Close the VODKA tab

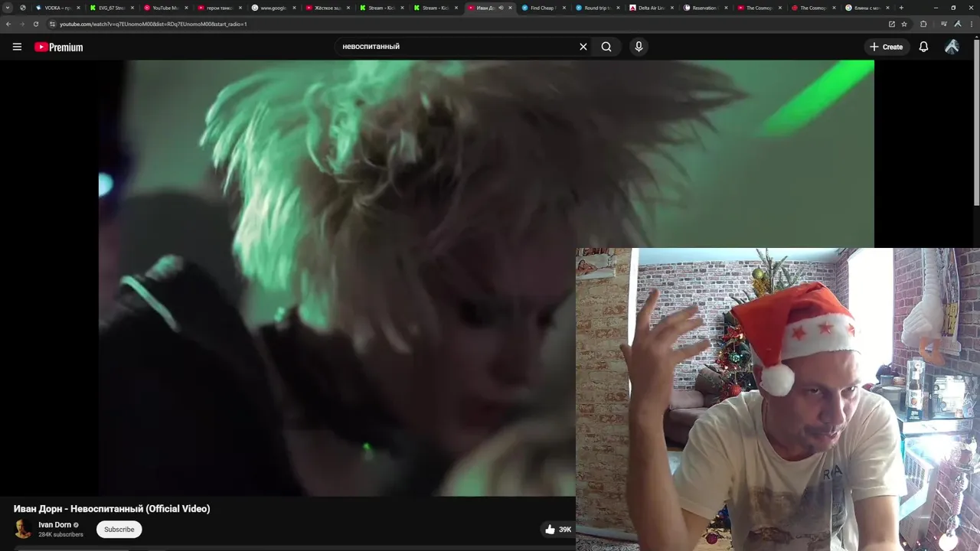pos(78,8)
